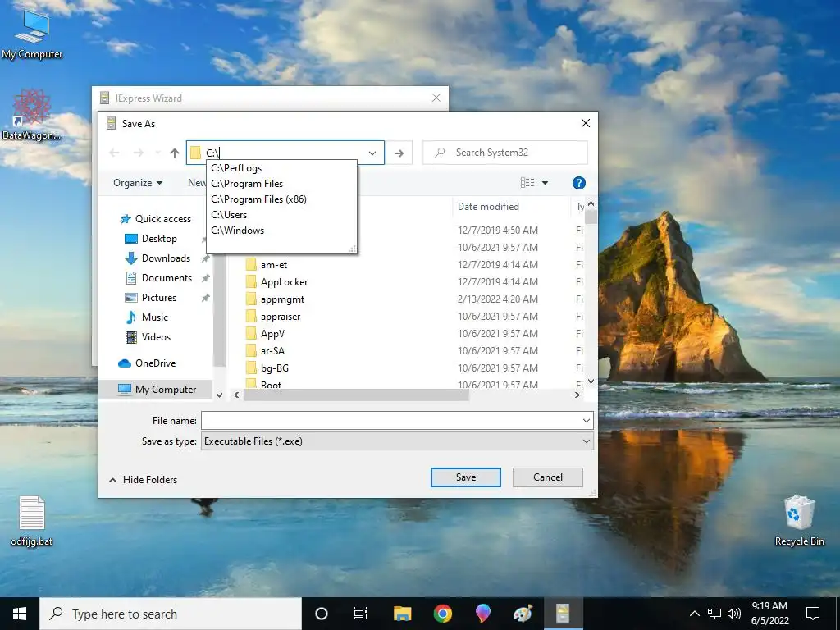Select the AppV folder
The width and height of the screenshot is (840, 630).
(x=265, y=334)
